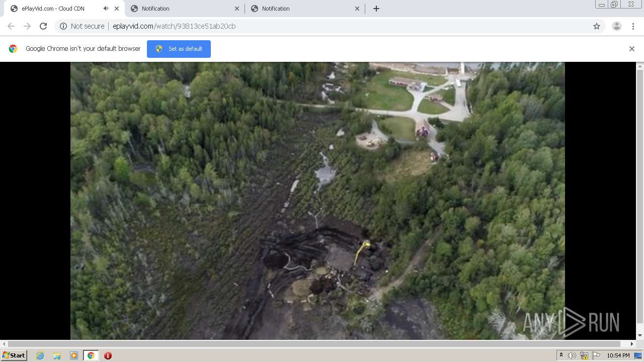Select Chrome taskbar button

pos(91,355)
